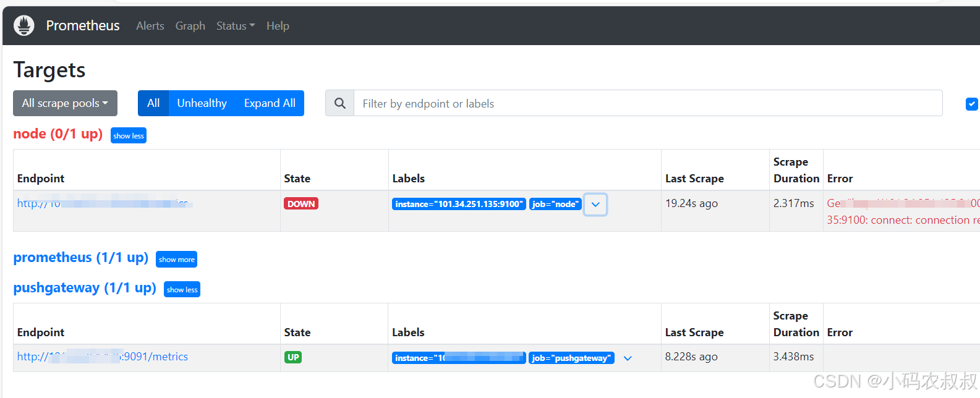This screenshot has width=980, height=398.
Task: Click the job="node" label badge
Action: pos(555,204)
